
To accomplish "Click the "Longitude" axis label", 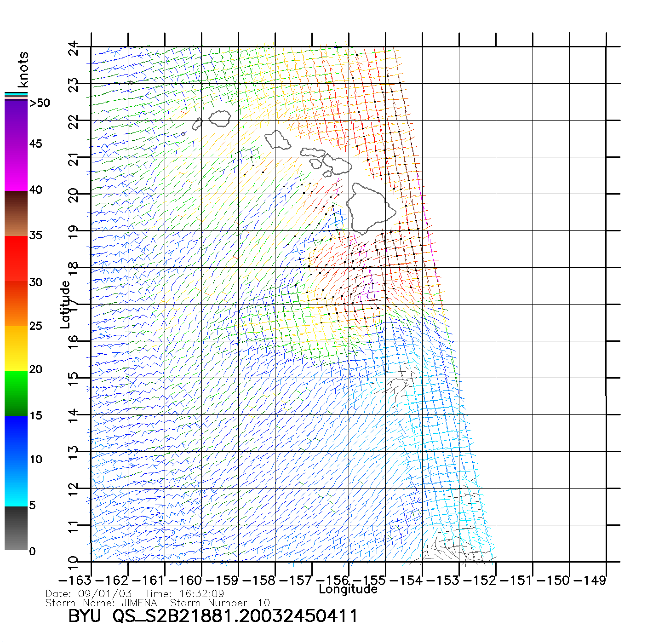I will click(x=348, y=589).
